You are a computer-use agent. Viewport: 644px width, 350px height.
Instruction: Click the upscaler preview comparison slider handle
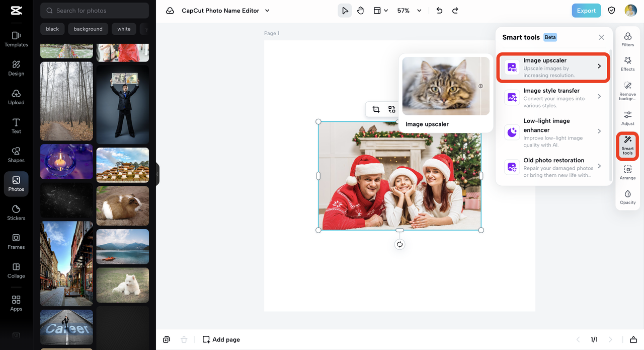click(x=480, y=86)
